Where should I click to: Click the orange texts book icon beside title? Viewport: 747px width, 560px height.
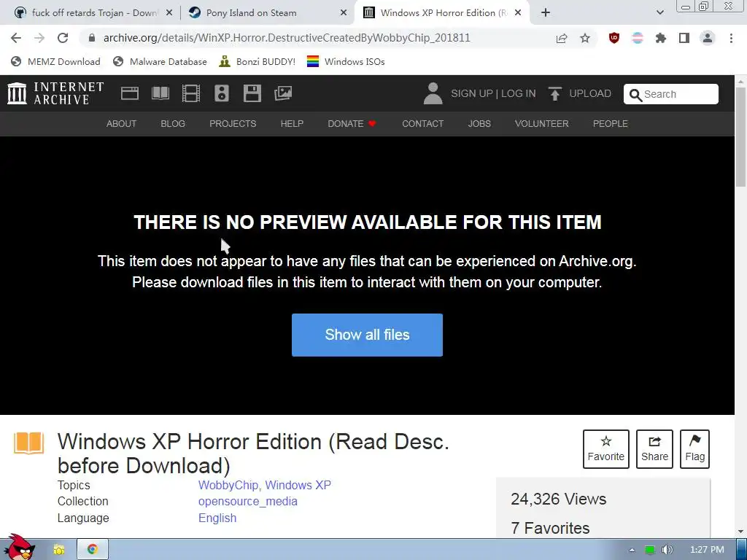pos(28,443)
